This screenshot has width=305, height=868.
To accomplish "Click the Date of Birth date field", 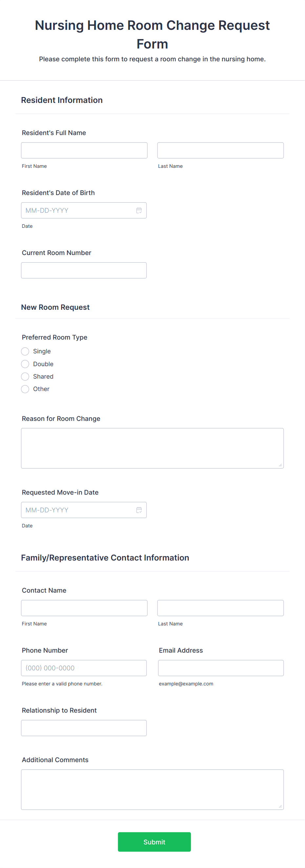I will [84, 210].
